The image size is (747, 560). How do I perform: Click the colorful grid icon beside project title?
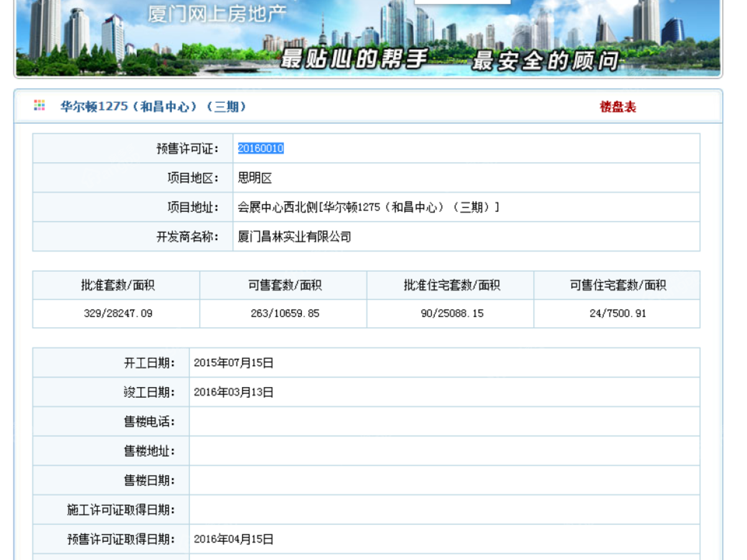tap(39, 106)
